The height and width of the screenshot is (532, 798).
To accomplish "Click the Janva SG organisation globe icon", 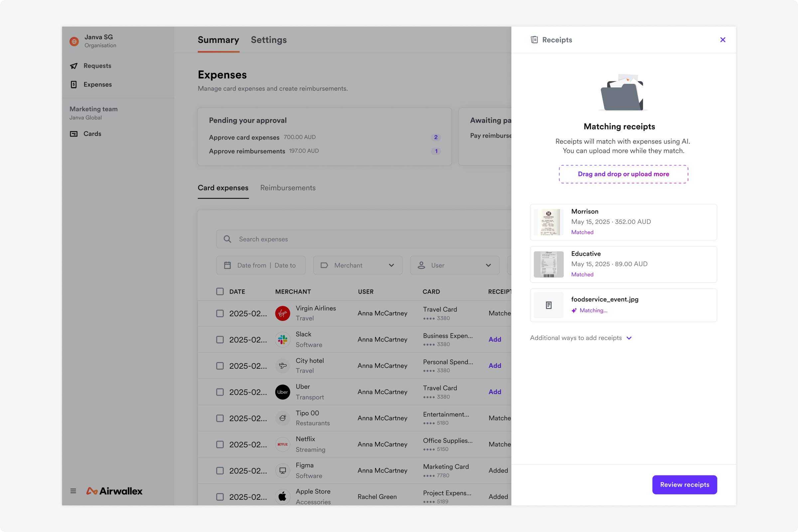I will pos(74,41).
